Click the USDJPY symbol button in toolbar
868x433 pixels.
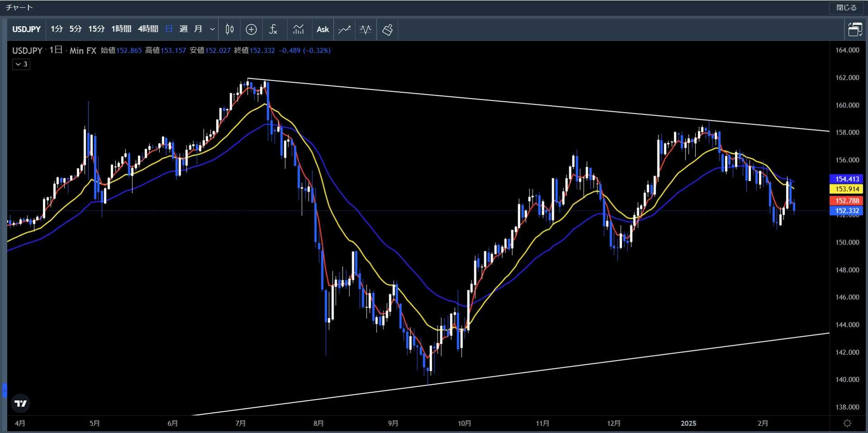(26, 29)
